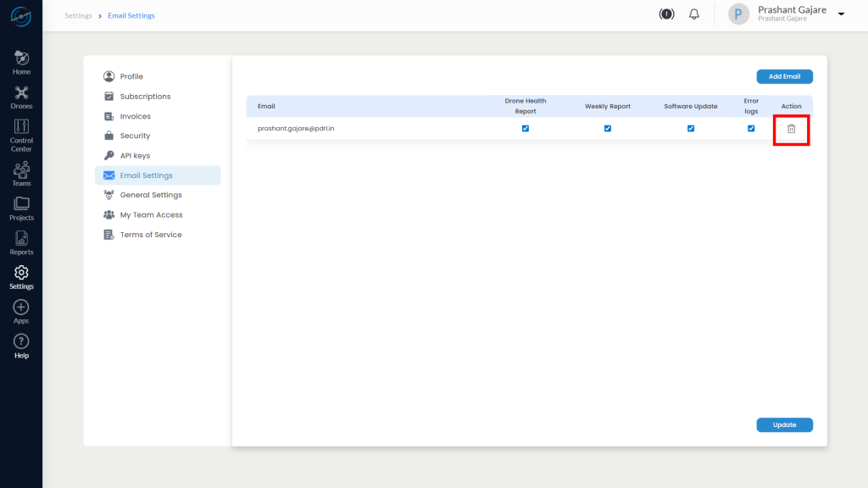Viewport: 868px width, 488px height.
Task: View the Terms of Service page
Action: [x=153, y=234]
